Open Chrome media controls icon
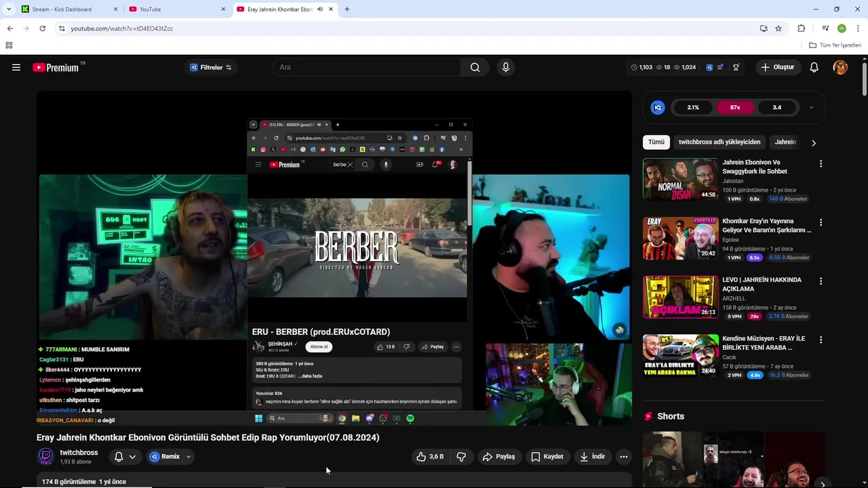 click(x=825, y=28)
